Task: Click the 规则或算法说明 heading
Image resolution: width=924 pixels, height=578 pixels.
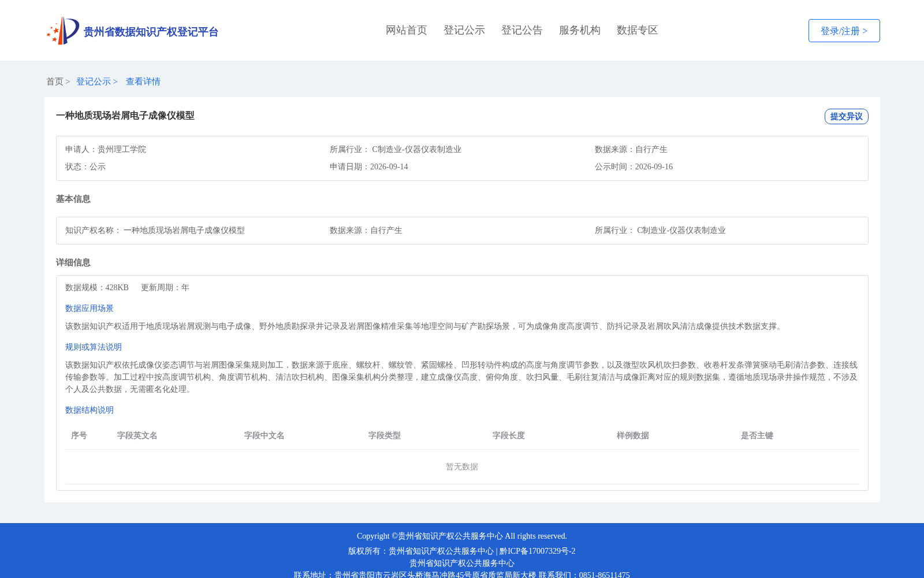Action: coord(94,347)
